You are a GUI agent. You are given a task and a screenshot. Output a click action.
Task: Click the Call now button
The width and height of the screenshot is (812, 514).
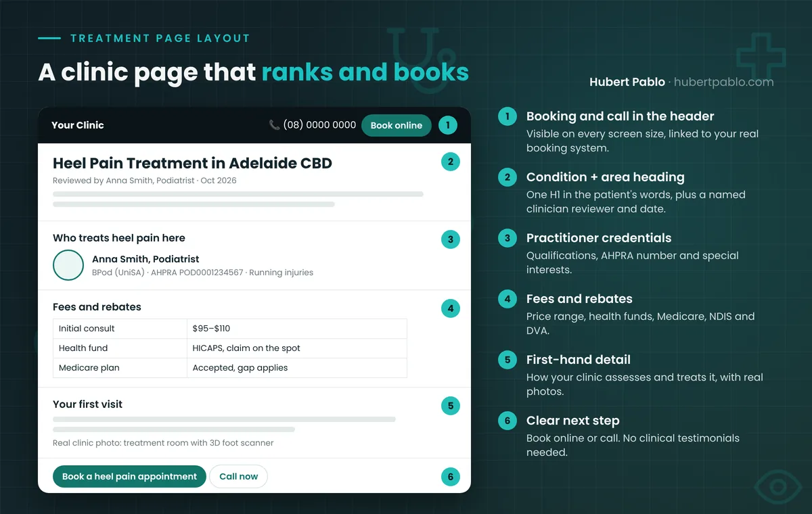pyautogui.click(x=238, y=476)
